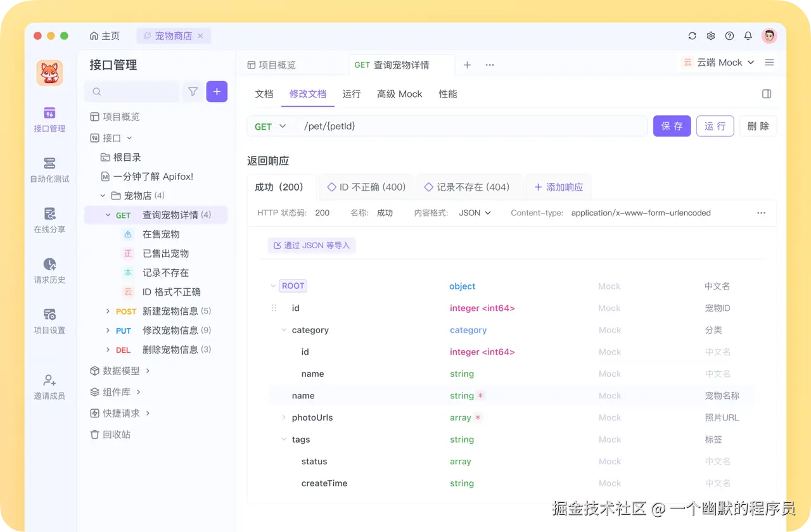Viewport: 811px width, 532px height.
Task: Click the 保存 button
Action: pyautogui.click(x=672, y=126)
